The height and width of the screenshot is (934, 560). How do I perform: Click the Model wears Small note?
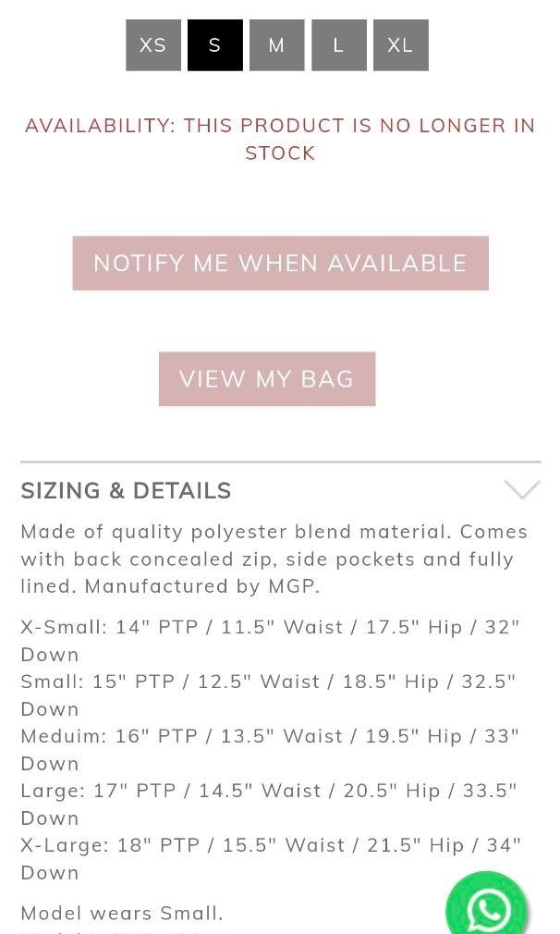[x=122, y=914]
